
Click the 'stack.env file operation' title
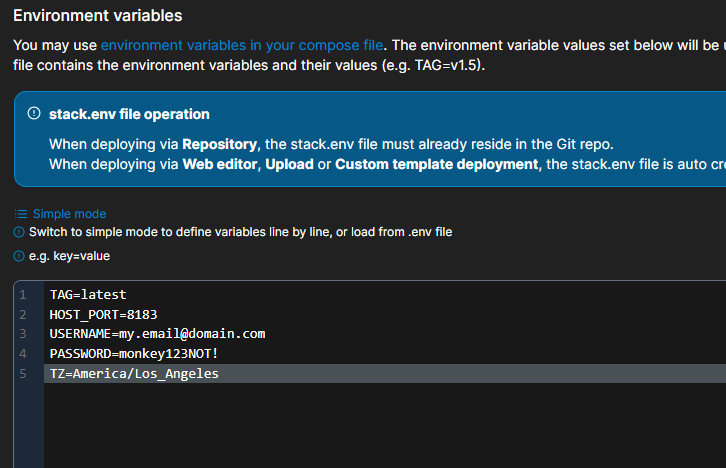pos(129,114)
